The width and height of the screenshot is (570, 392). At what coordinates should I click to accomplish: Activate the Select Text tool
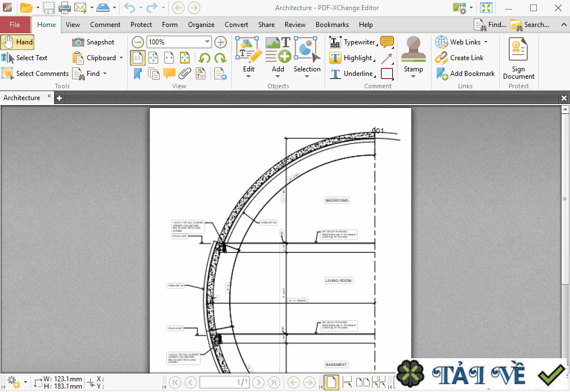coord(31,57)
